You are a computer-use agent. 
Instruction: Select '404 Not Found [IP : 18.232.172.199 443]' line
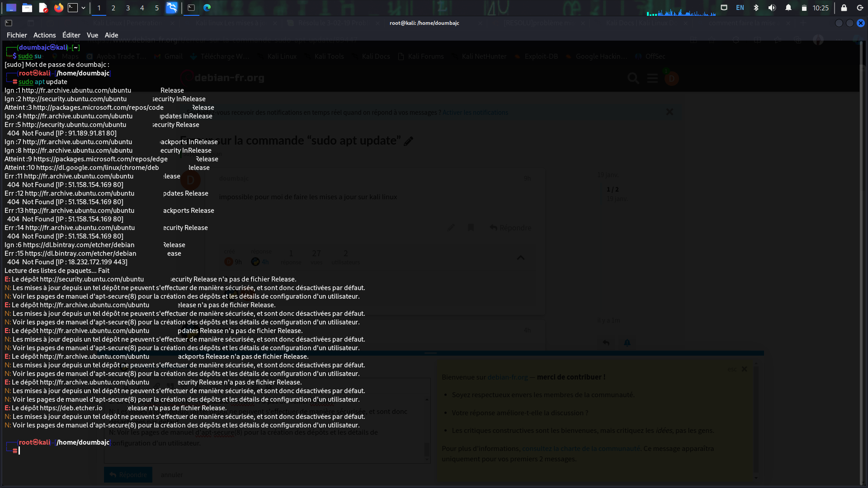point(67,262)
